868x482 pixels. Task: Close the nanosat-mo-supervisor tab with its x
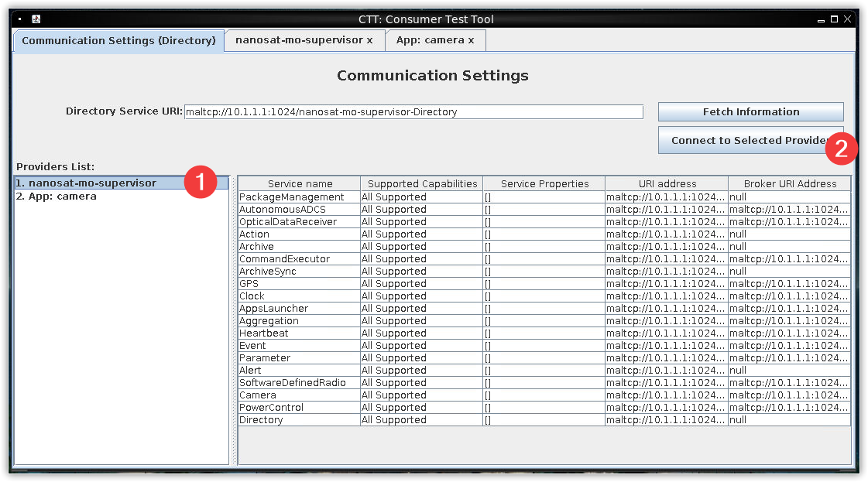tap(369, 40)
